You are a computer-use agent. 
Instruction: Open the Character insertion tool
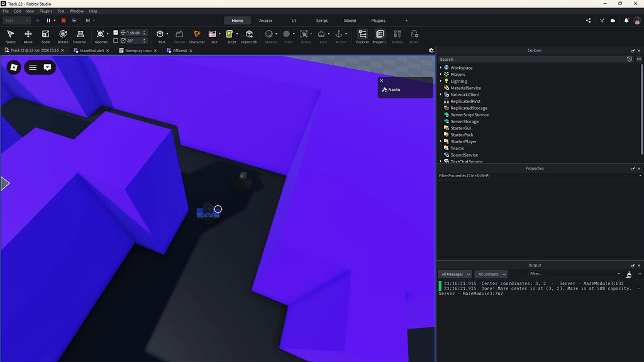pos(197,35)
